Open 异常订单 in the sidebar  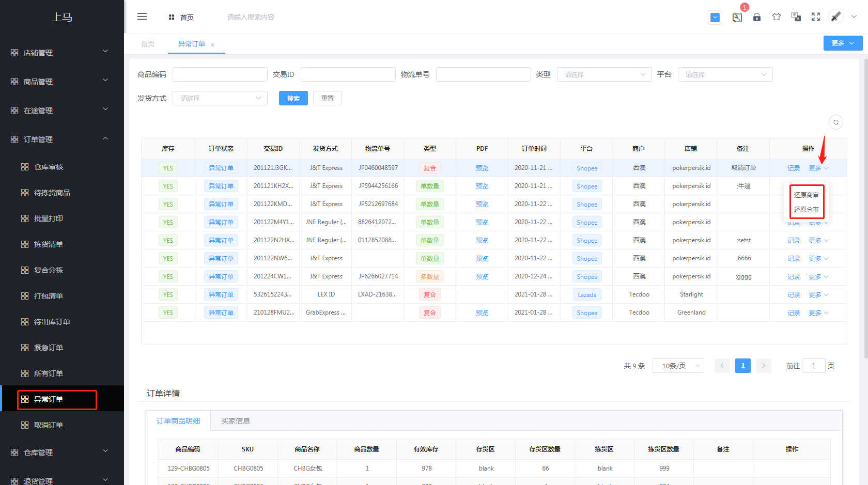tap(62, 399)
